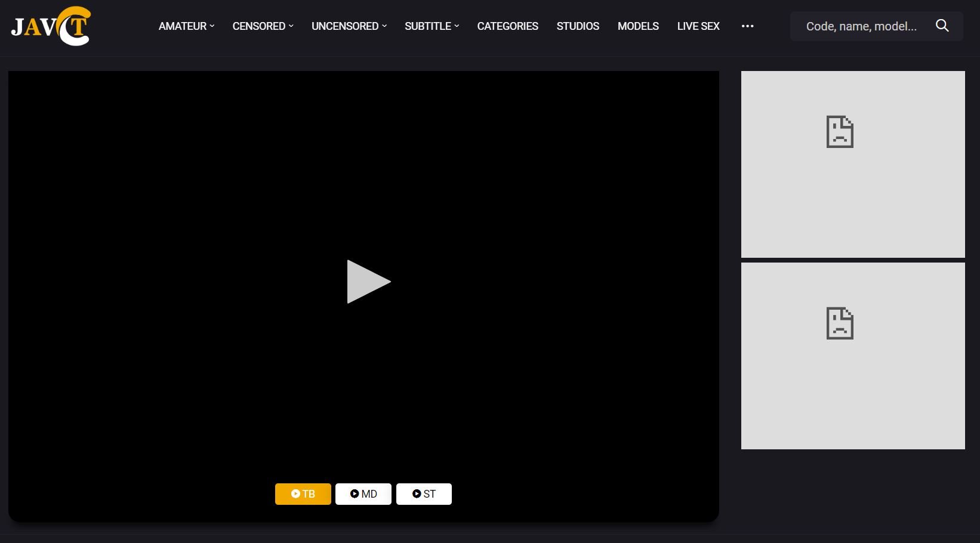Expand the Uncensored dropdown menu

349,26
